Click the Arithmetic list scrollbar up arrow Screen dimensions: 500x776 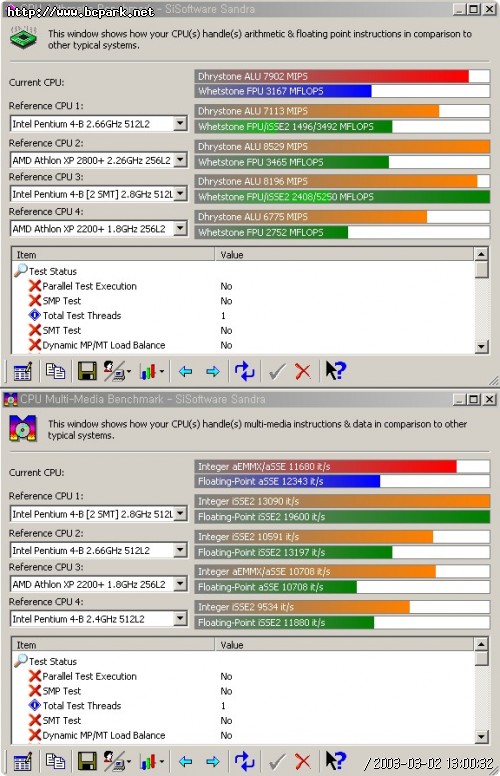coord(481,254)
